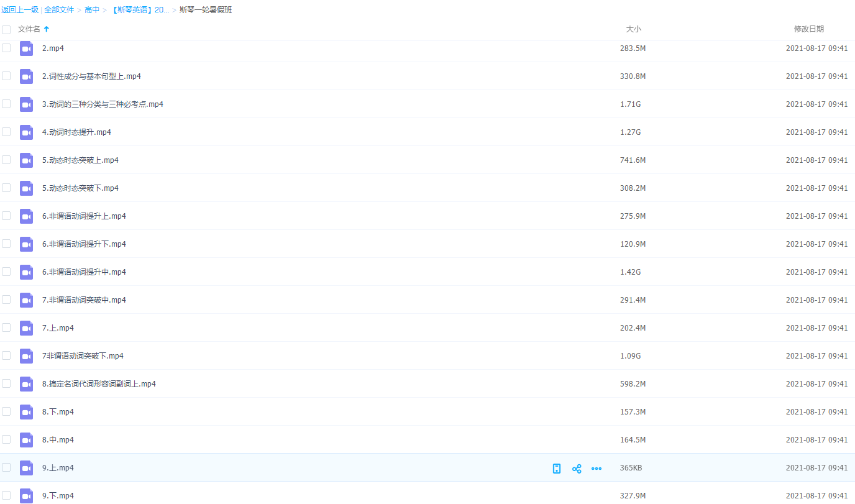The image size is (855, 504).
Task: Navigate to the 高中 breadcrumb folder
Action: [92, 10]
